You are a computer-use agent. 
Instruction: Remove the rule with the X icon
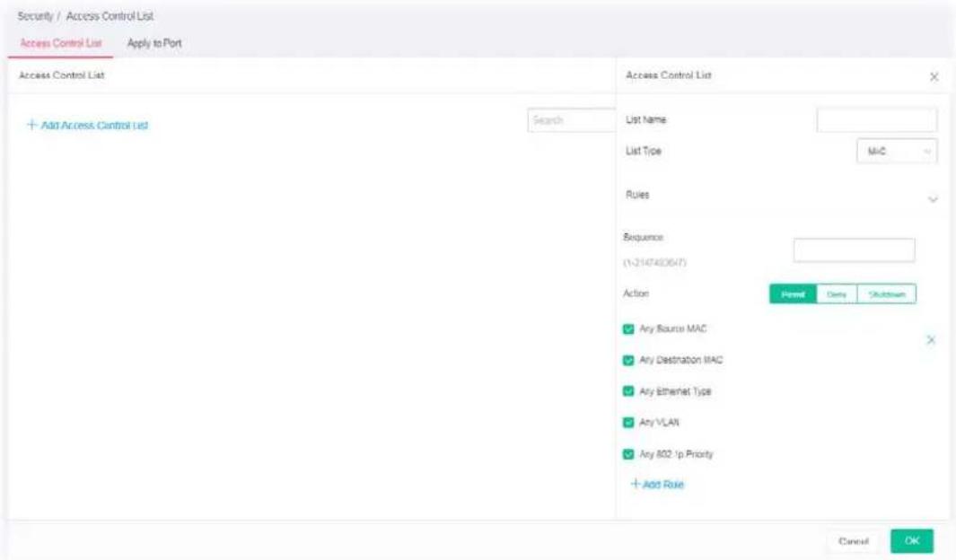(x=931, y=340)
